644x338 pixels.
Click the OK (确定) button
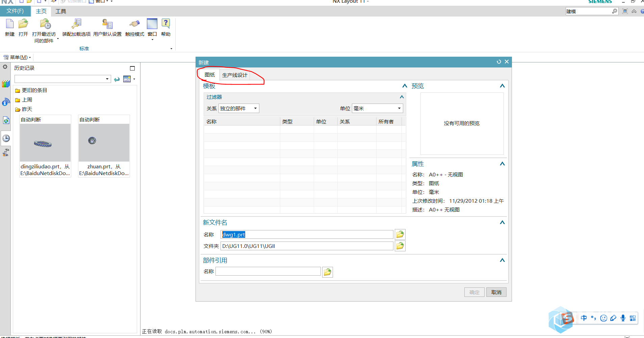(x=474, y=292)
